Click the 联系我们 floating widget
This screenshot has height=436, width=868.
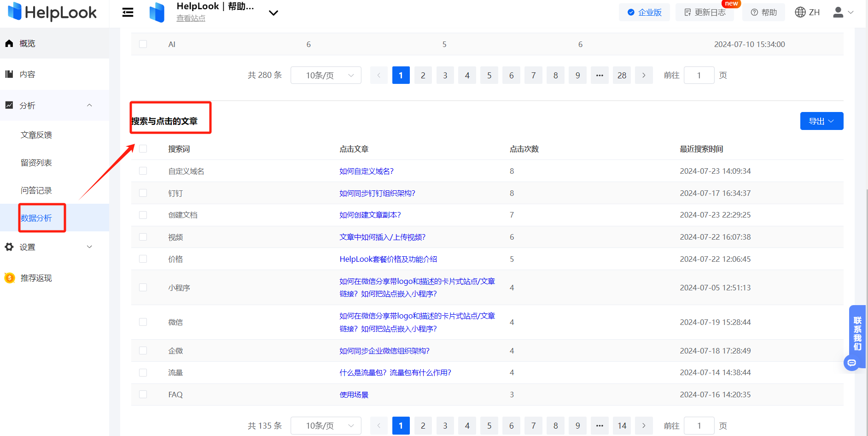point(857,334)
